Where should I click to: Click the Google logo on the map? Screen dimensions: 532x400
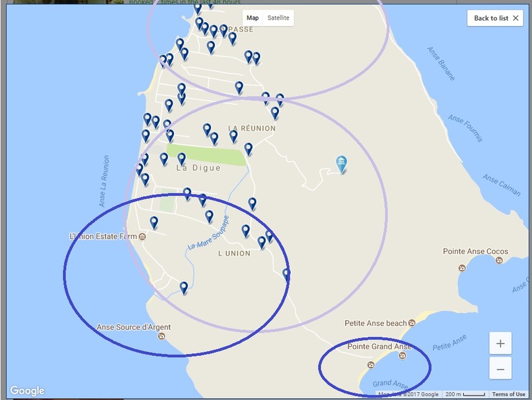pos(27,391)
